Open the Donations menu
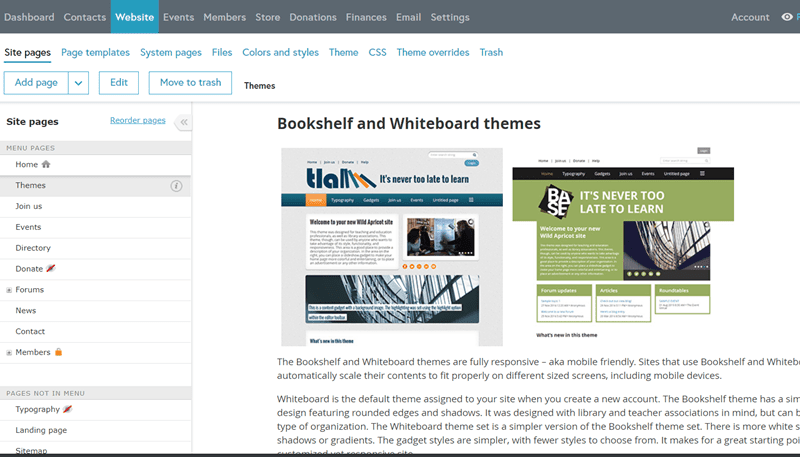 [313, 17]
